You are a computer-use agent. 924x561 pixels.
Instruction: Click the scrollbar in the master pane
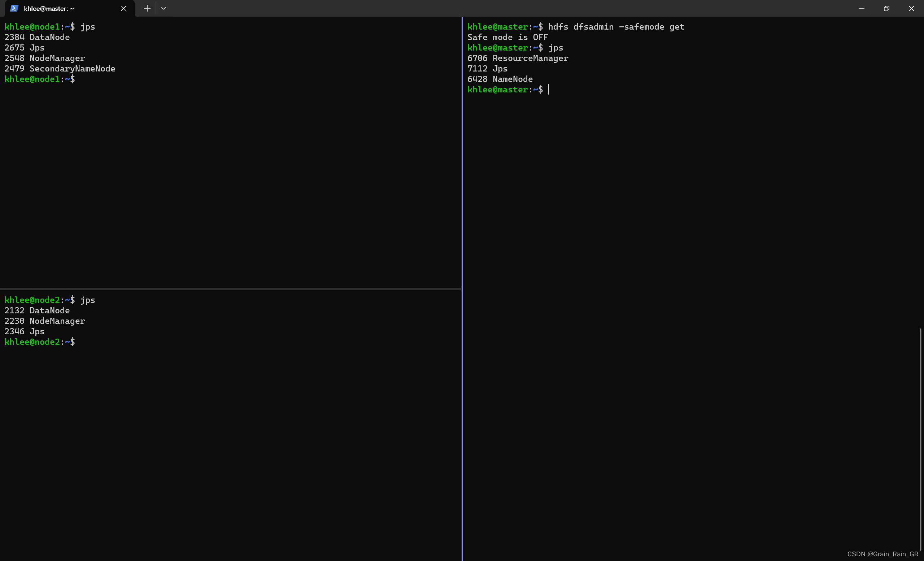point(920,439)
